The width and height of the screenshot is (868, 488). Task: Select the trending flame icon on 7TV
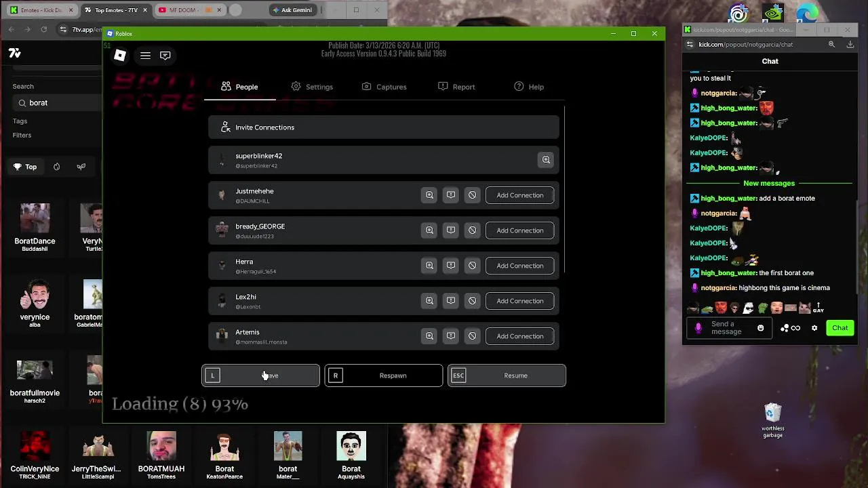coord(56,167)
